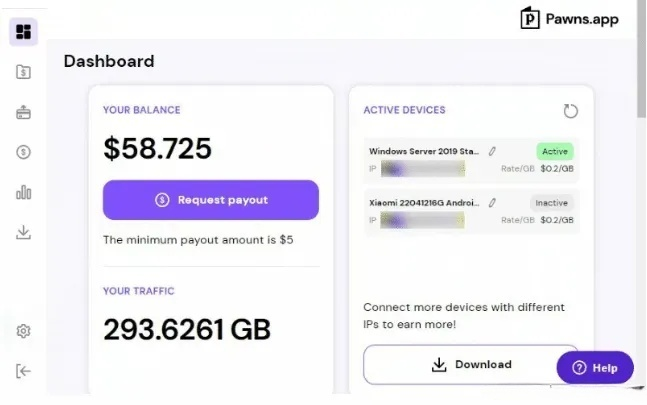Refresh the Active Devices list
This screenshot has height=405, width=647.
coord(571,111)
